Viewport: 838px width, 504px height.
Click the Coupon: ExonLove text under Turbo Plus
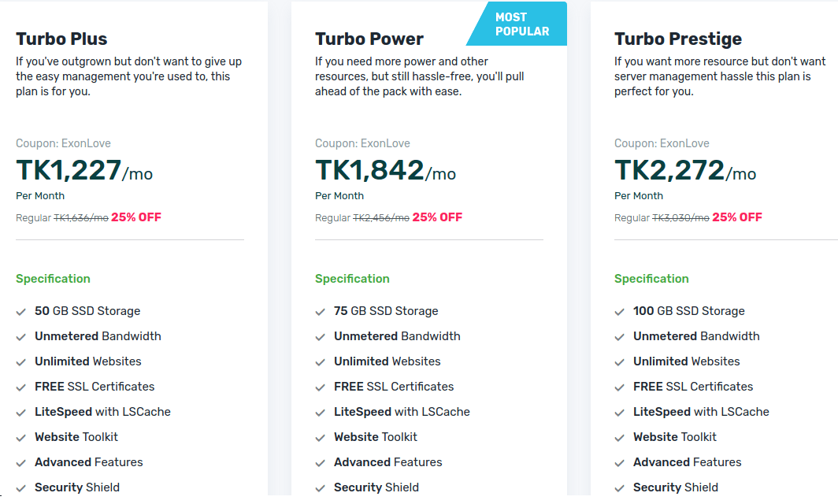pos(63,143)
